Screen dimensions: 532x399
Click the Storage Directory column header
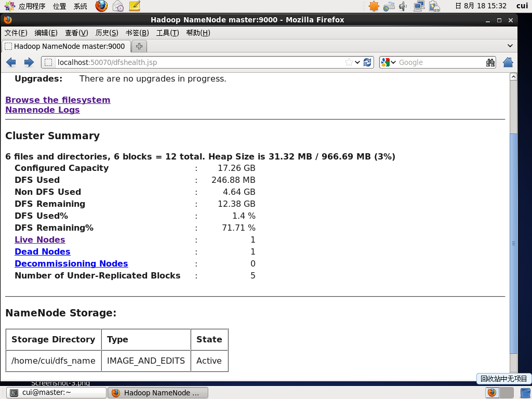[54, 339]
